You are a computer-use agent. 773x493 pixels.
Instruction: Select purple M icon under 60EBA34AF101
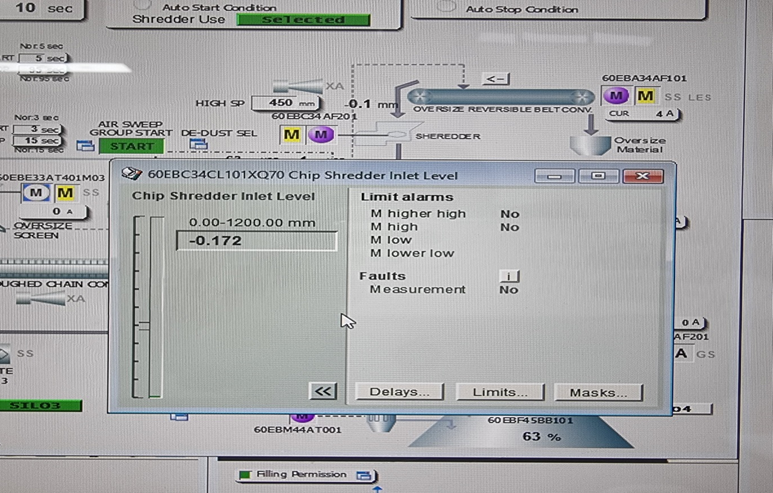(x=617, y=96)
